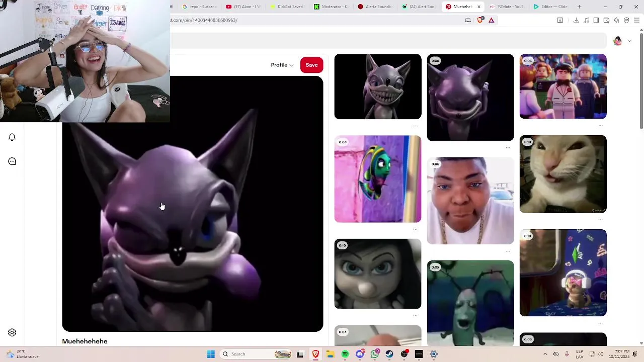Open Brave Wallet icon in toolbar

click(x=606, y=20)
